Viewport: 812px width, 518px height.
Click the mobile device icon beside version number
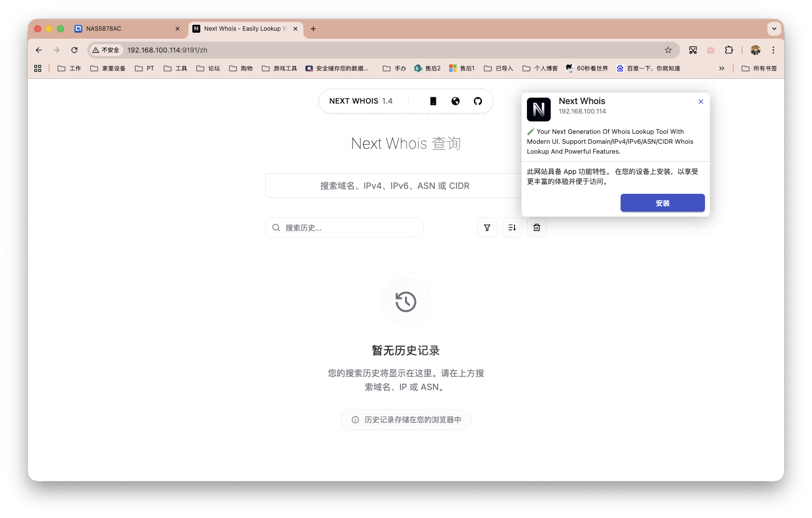coord(433,101)
